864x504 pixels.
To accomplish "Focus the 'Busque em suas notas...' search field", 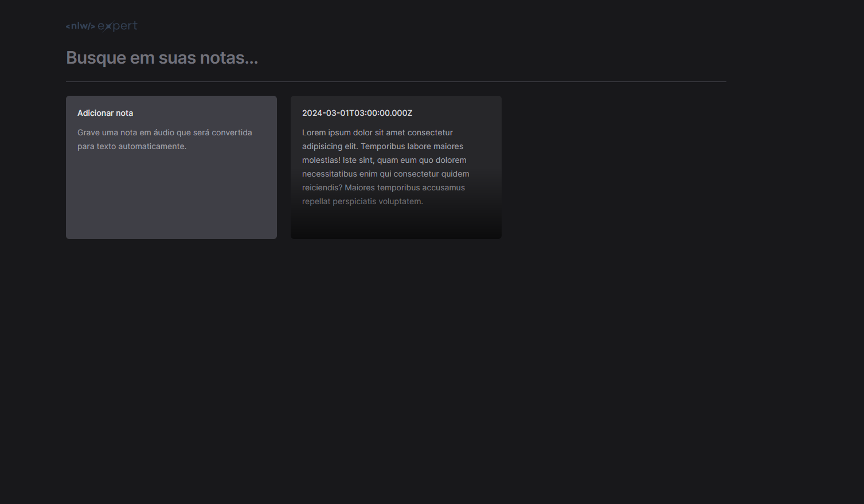I will point(396,57).
